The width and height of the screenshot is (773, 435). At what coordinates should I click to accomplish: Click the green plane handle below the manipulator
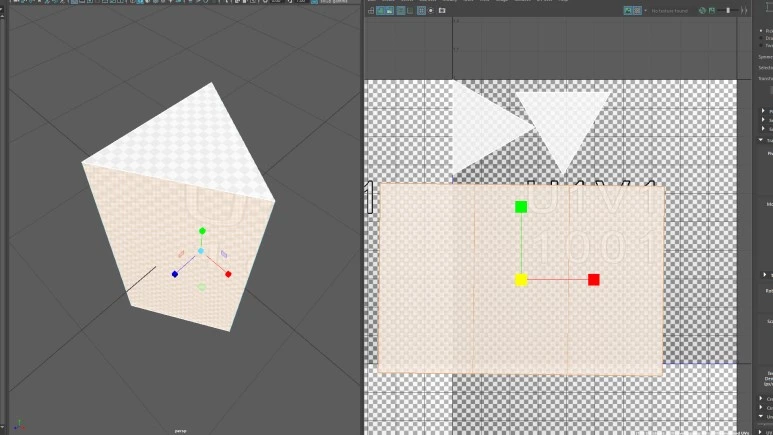[x=201, y=287]
